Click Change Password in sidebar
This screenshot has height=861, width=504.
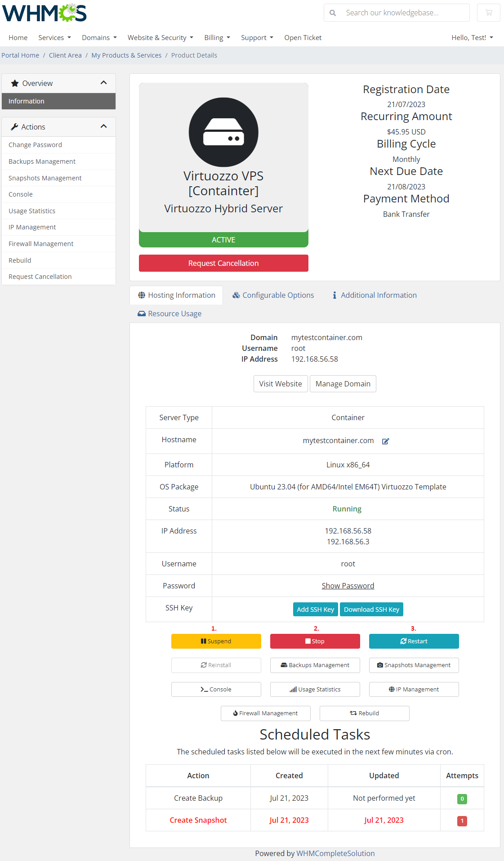point(58,145)
